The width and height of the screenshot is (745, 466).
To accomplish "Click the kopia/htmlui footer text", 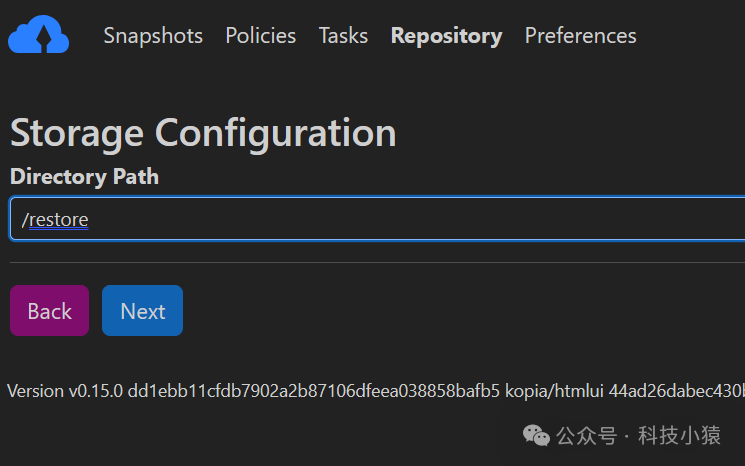I will click(554, 391).
